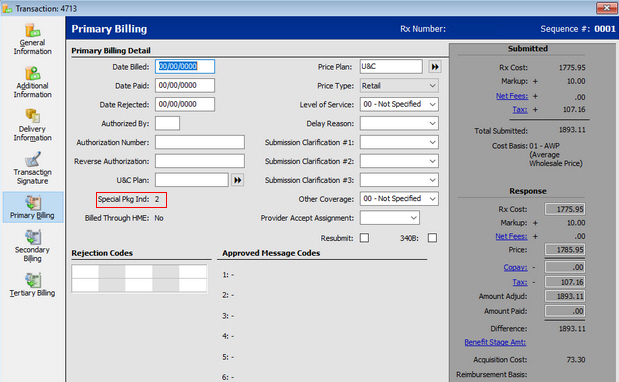Screen dimensions: 619x382
Task: Click the Reverse Authorization field
Action: [x=200, y=161]
